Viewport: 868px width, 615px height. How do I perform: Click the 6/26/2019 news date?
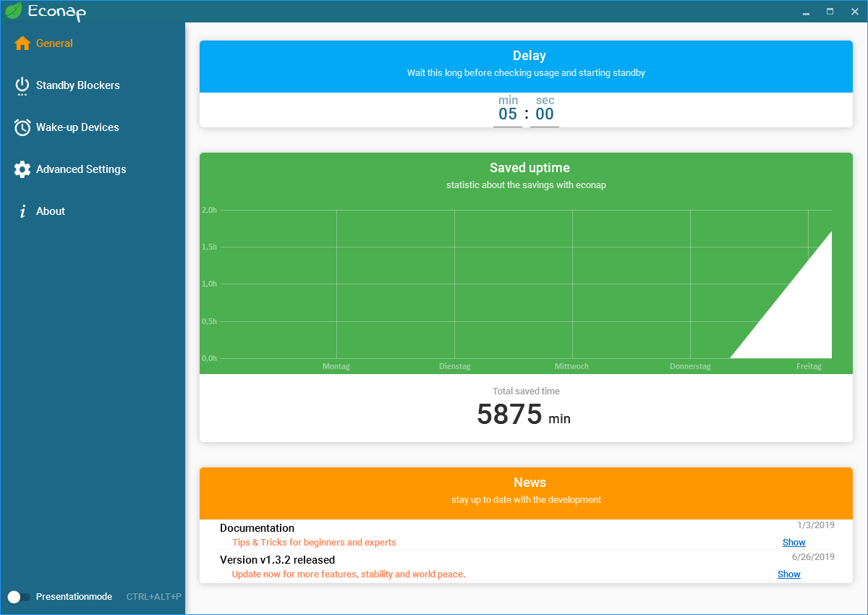point(813,557)
